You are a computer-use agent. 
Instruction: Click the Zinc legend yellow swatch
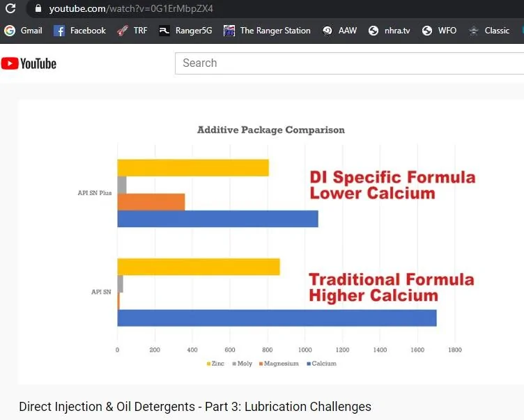208,364
